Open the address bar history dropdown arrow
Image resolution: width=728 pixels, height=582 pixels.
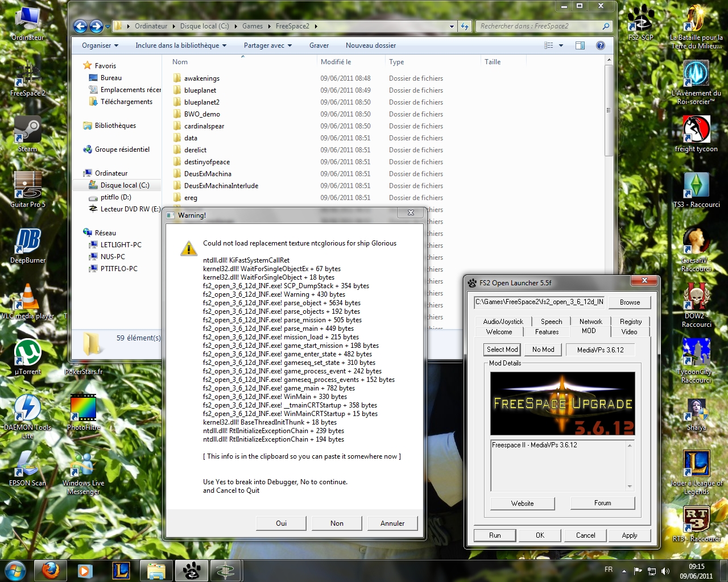[452, 26]
